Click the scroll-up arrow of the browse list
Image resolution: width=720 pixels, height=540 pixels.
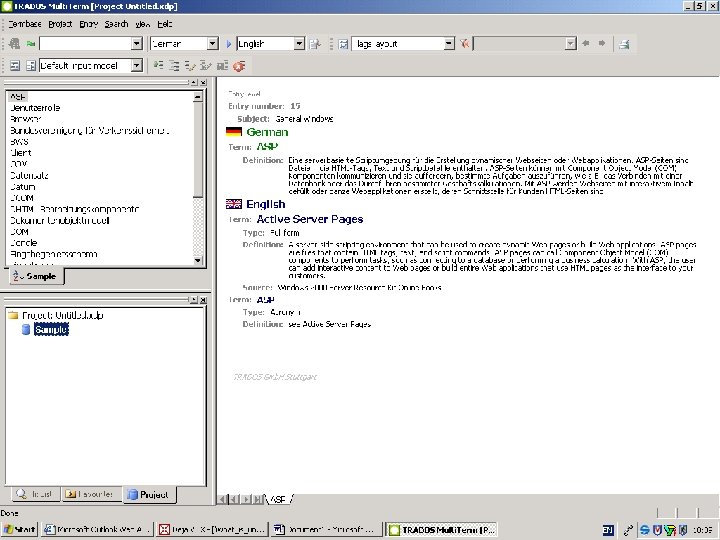point(198,97)
